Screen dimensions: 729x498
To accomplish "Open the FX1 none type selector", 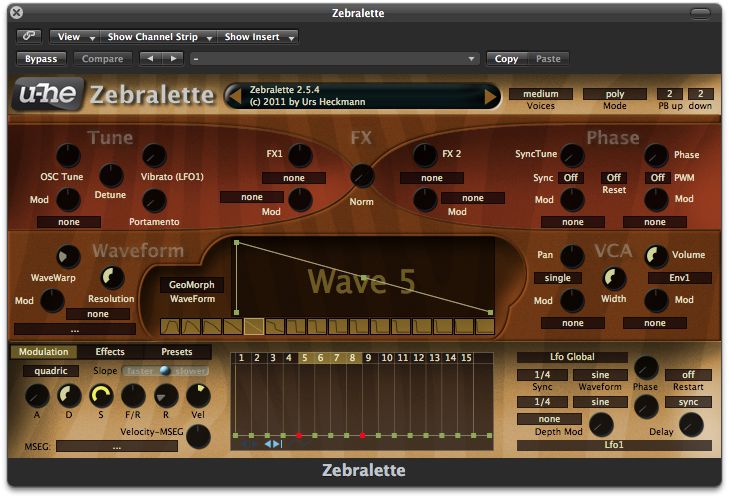I will point(294,178).
